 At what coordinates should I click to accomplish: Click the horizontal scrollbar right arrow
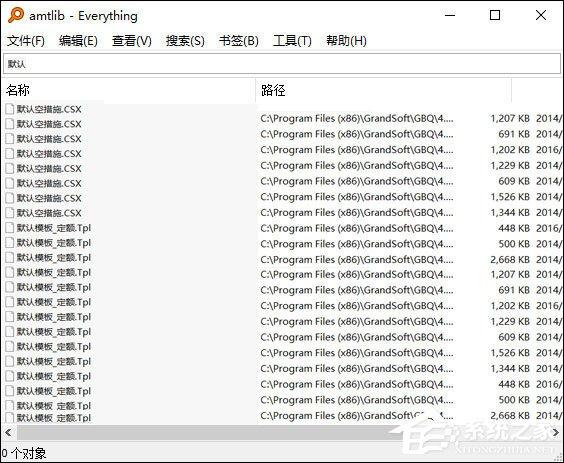click(556, 433)
